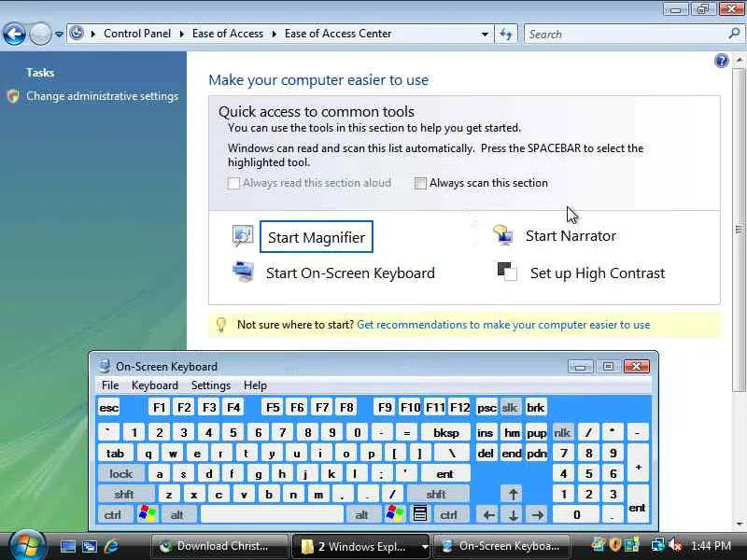This screenshot has width=747, height=560.
Task: Click left Windows logo key on keyboard
Action: 148,514
